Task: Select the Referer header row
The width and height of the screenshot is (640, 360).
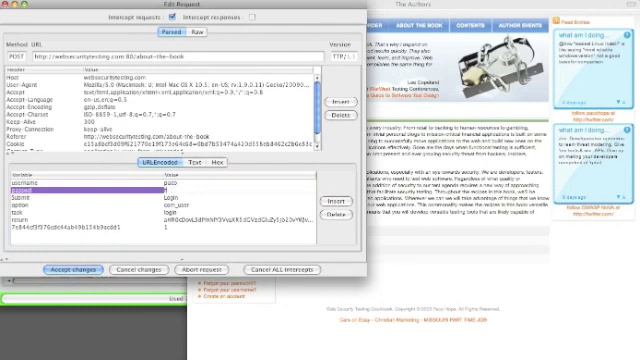Action: coord(159,136)
